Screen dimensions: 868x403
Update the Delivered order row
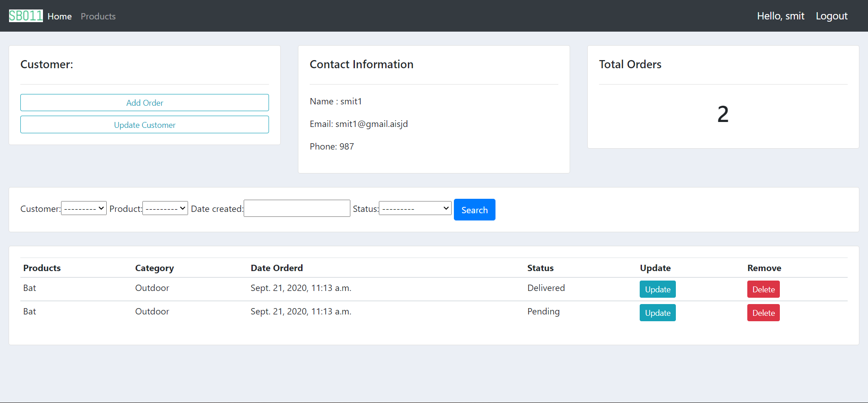[658, 289]
